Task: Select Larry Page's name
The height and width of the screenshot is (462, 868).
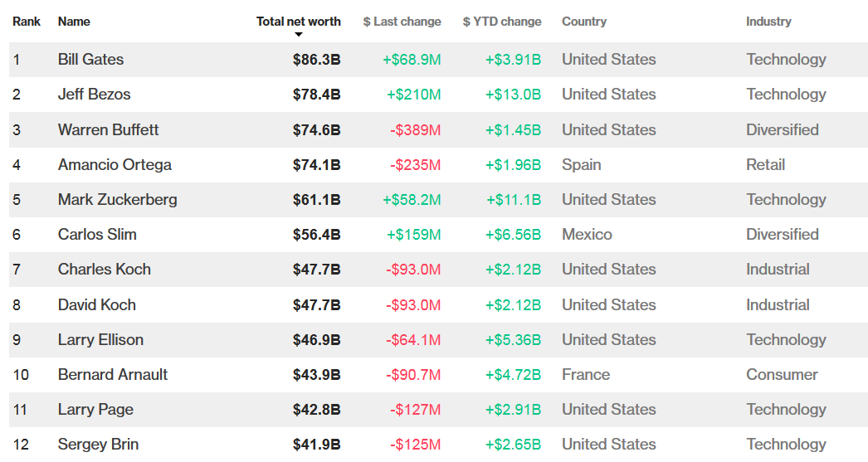Action: [x=95, y=410]
